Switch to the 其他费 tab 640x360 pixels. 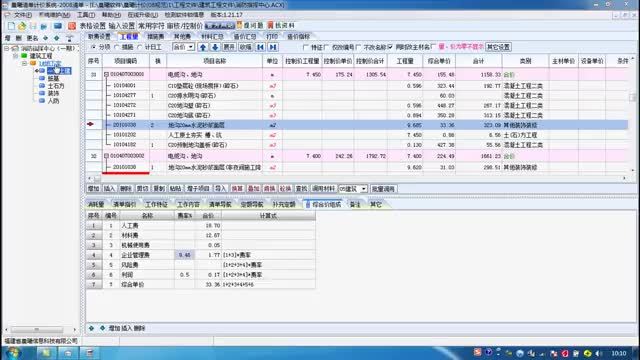point(182,37)
